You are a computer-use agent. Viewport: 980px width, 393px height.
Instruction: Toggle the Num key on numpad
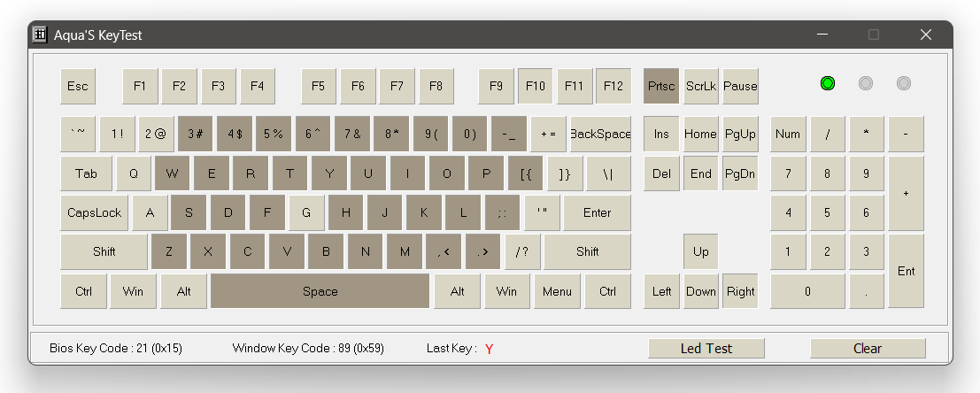788,135
